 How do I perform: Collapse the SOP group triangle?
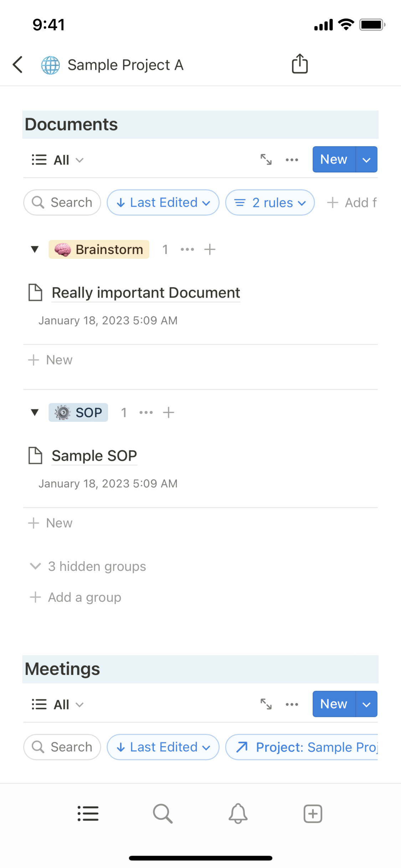point(35,413)
